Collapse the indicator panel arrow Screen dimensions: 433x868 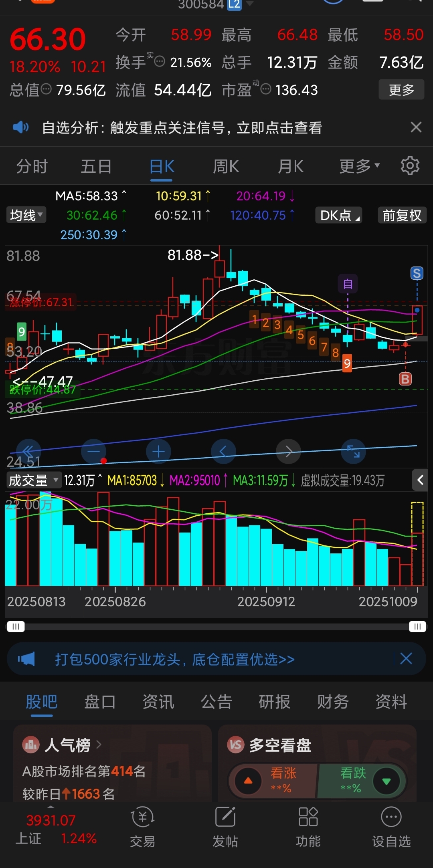pos(420,480)
